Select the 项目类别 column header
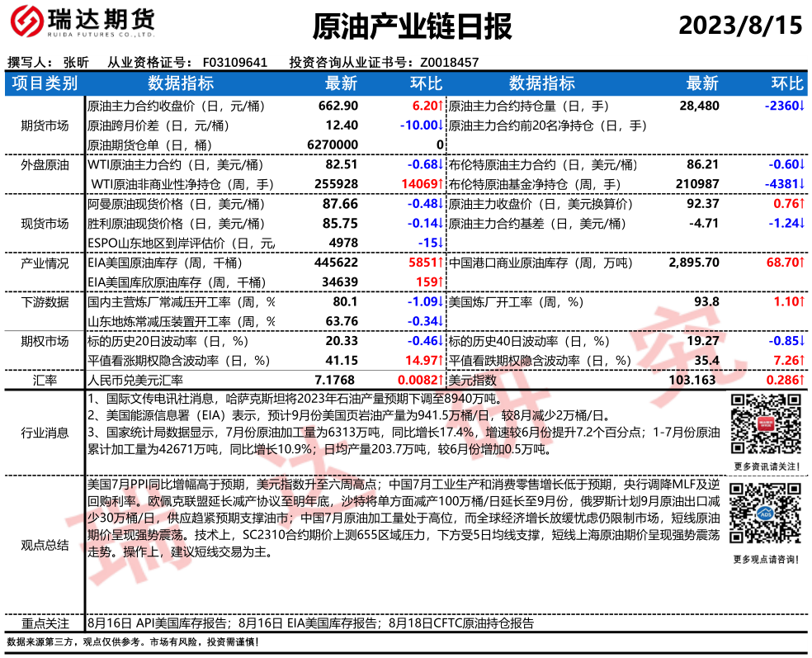 pyautogui.click(x=45, y=83)
